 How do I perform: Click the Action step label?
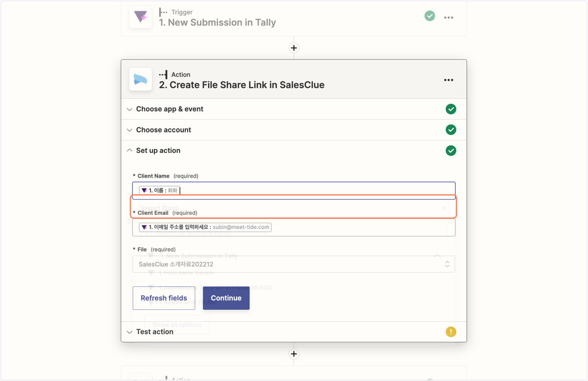[180, 75]
